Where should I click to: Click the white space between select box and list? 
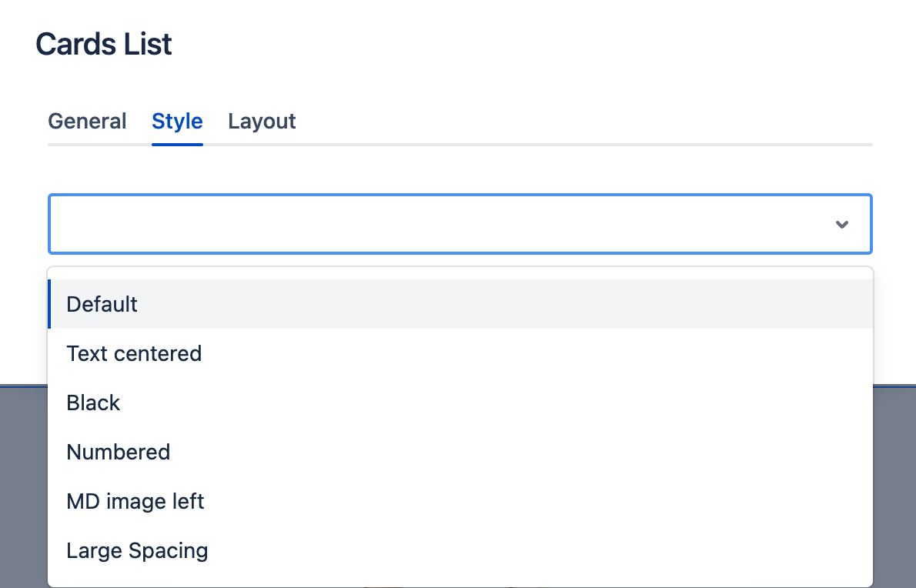(460, 260)
